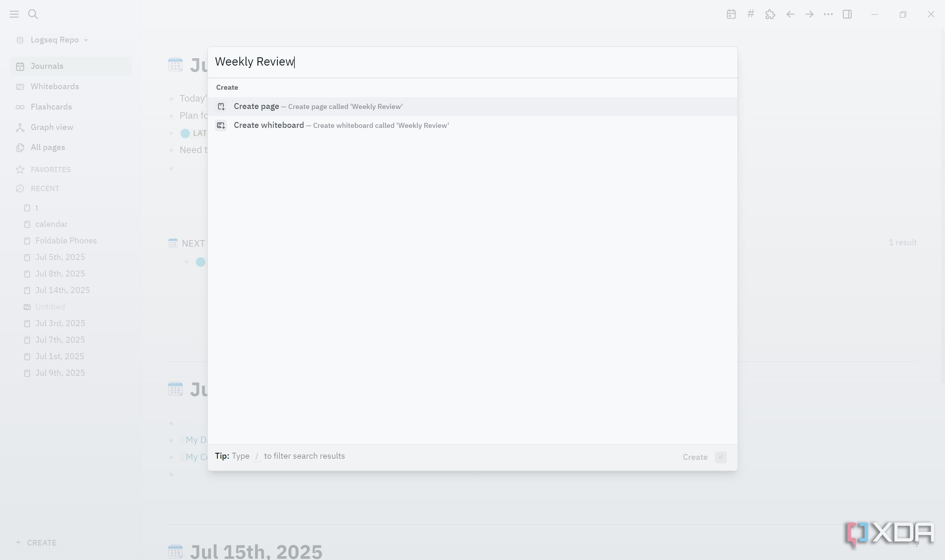The image size is (945, 560).
Task: Click the Graph view icon in sidebar
Action: pos(20,128)
